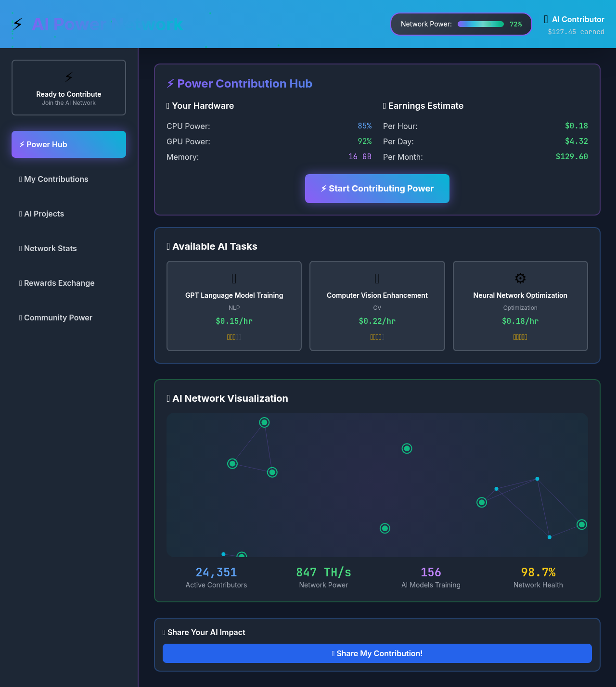Toggle the GPT Language Model Training task card

[x=234, y=306]
